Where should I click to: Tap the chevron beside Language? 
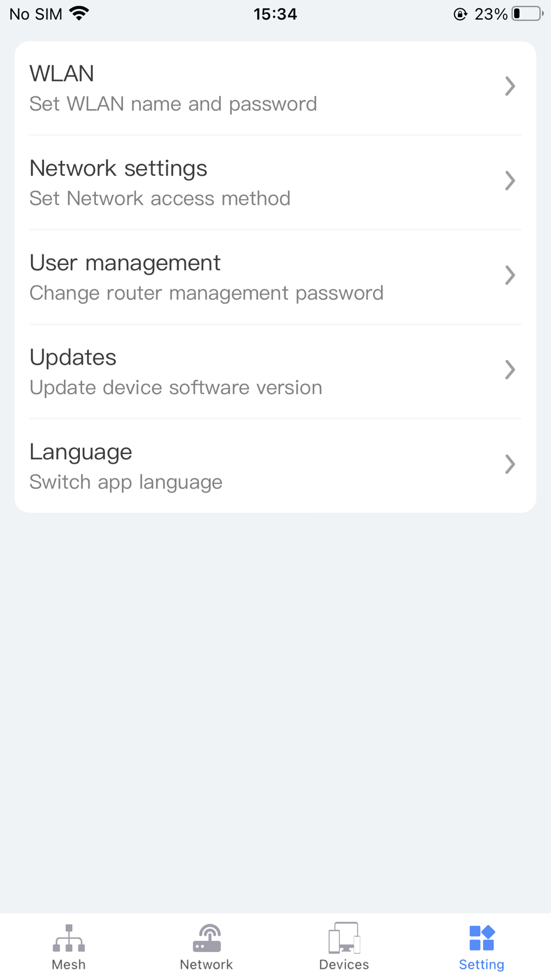click(x=510, y=465)
